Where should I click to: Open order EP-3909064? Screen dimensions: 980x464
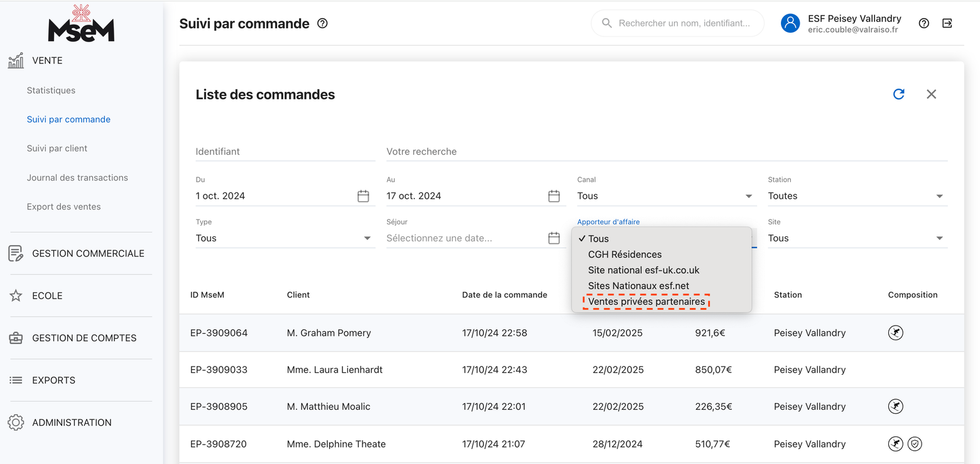click(x=219, y=333)
